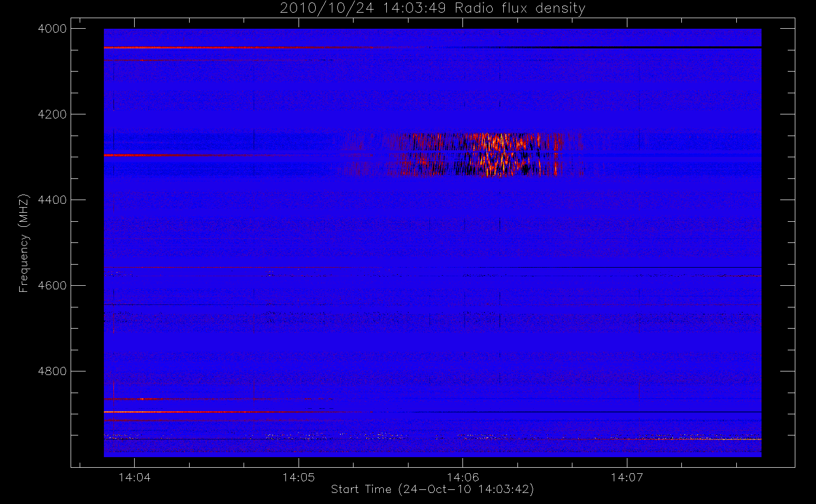This screenshot has height=504, width=816.
Task: Click the 4800 frequency tick label
Action: (x=52, y=371)
